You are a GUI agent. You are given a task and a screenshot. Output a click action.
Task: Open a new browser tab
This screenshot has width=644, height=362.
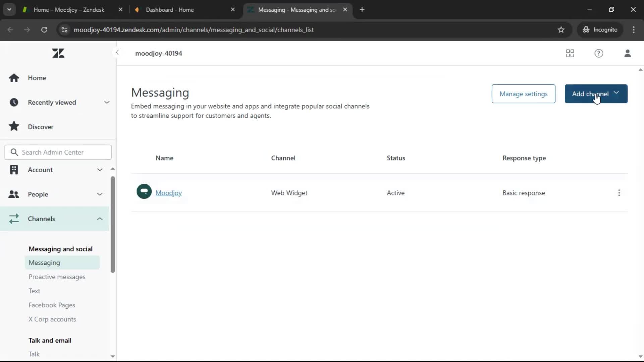click(x=362, y=10)
